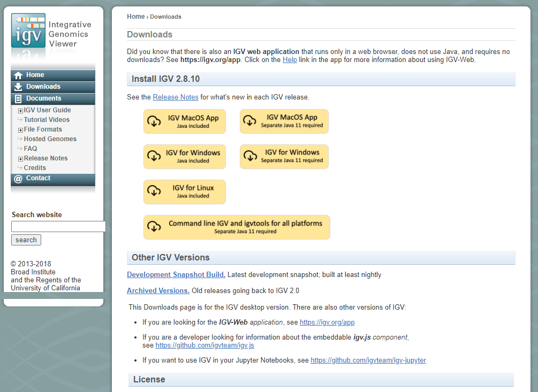
Task: Click download icon on IGV for Windows Java included
Action: coord(154,156)
